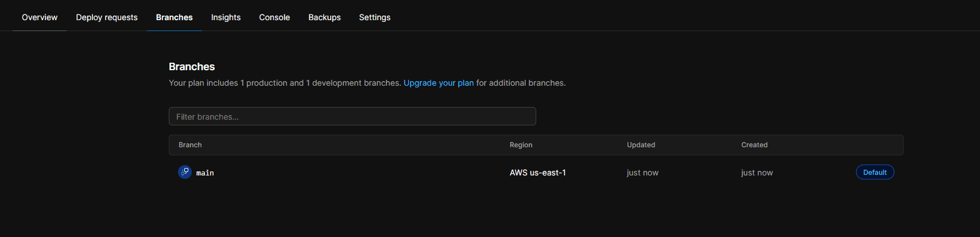Screen dimensions: 980x237
Task: Click the branch icon next to main
Action: click(x=185, y=172)
